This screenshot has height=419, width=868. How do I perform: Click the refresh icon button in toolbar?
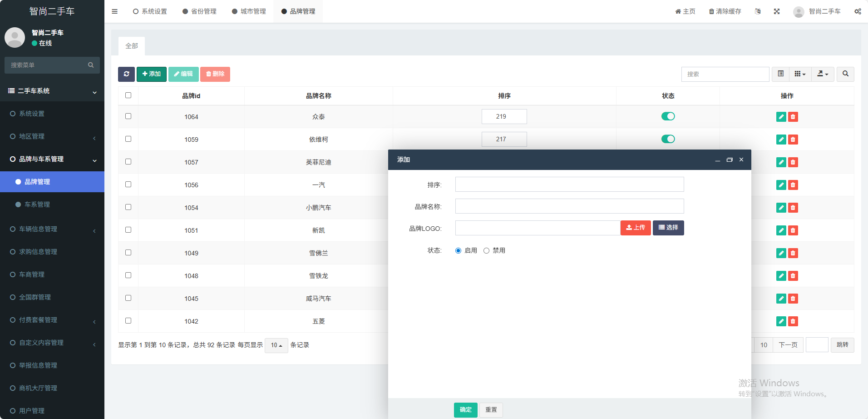coord(126,74)
